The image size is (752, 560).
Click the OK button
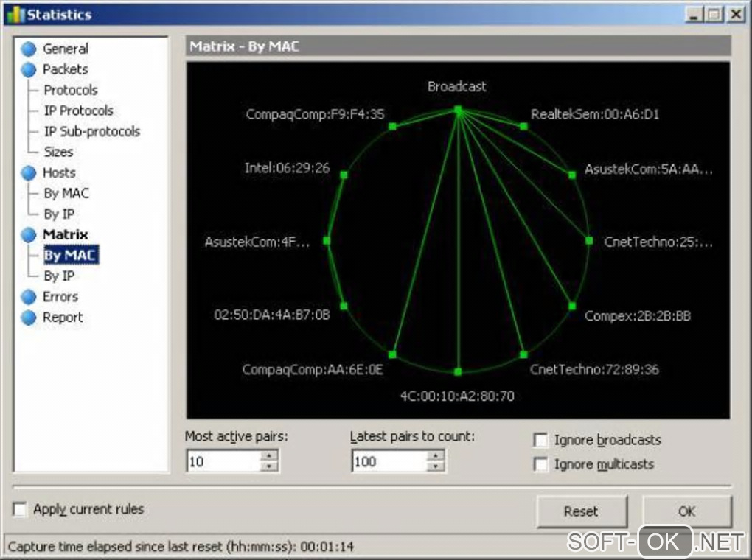click(x=687, y=511)
